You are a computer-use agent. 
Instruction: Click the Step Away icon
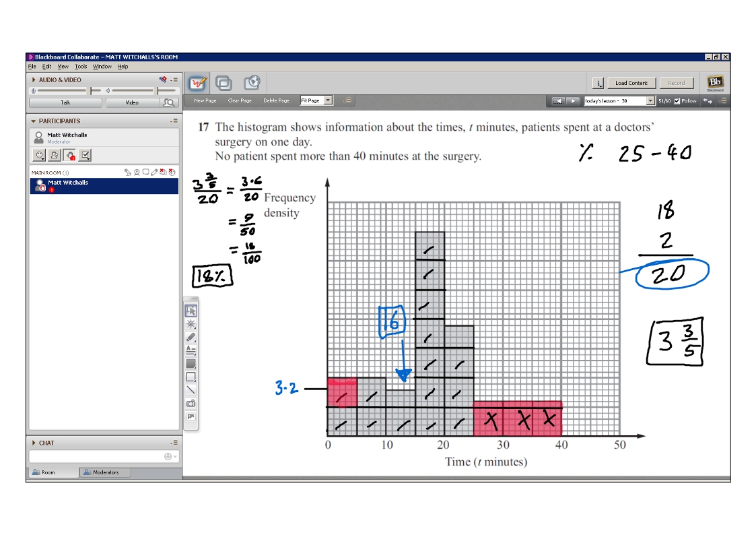(x=55, y=155)
